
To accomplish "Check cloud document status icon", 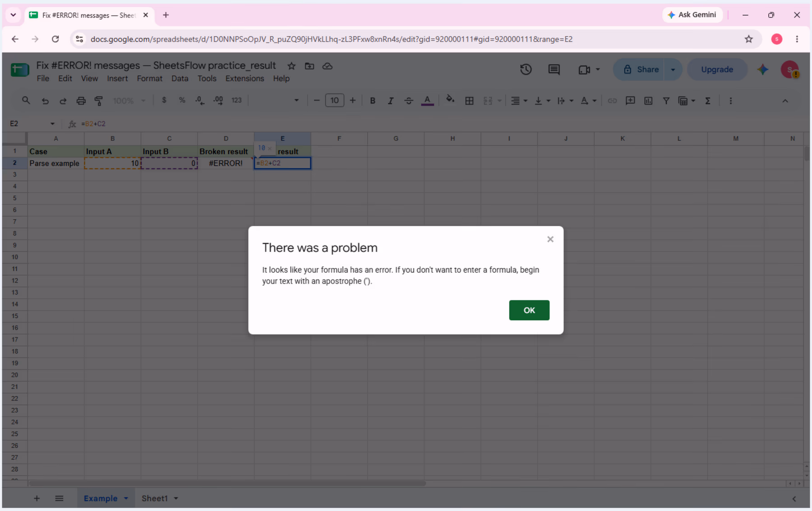I will pos(328,66).
